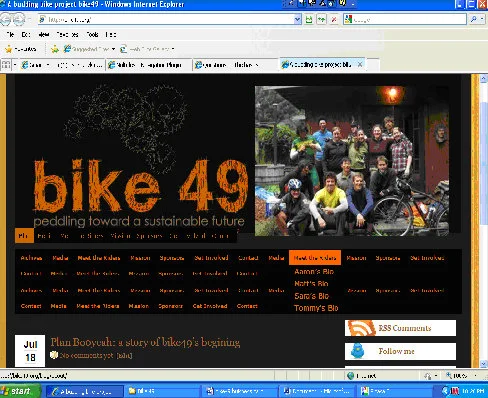
Task: Open the last taskbar button before the tray
Action: [394, 391]
